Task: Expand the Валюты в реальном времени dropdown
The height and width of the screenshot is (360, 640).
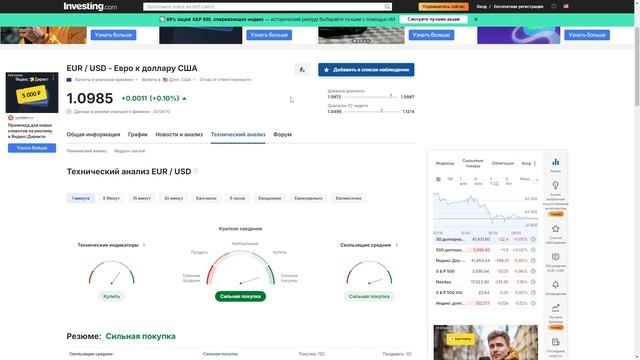Action: pyautogui.click(x=136, y=80)
